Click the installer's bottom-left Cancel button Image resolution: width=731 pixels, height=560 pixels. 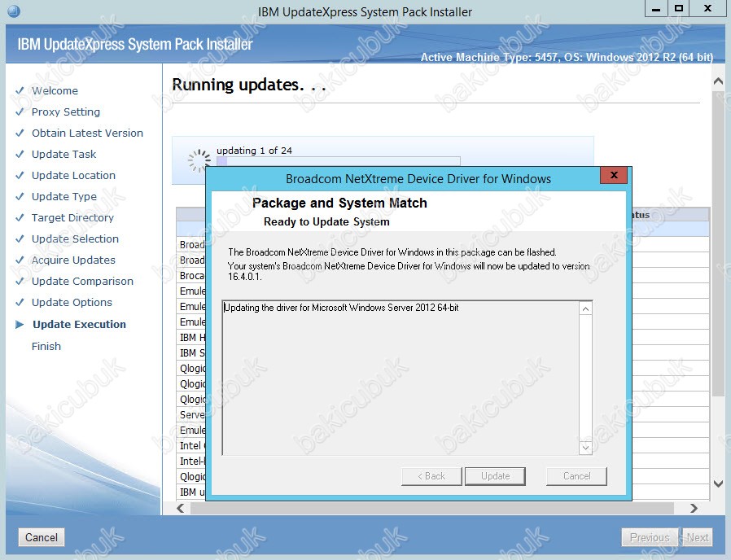(42, 537)
